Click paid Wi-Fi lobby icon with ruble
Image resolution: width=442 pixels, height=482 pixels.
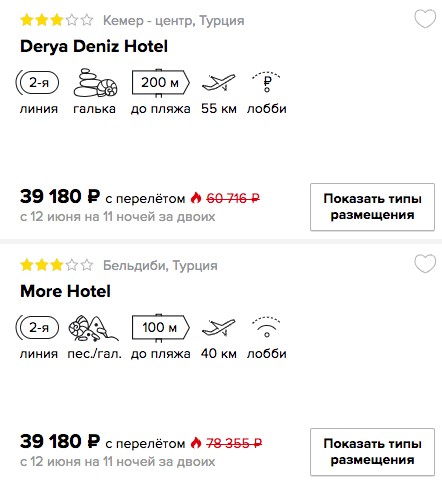click(x=266, y=82)
